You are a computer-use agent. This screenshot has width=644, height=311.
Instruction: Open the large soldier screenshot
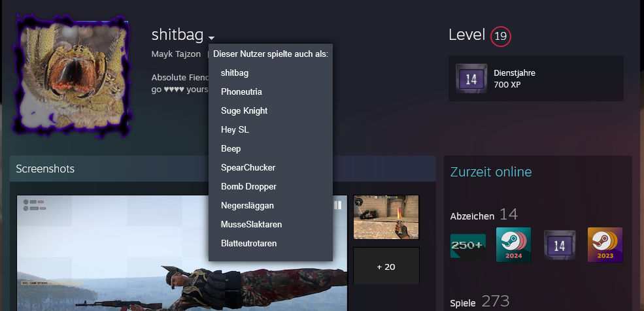click(182, 253)
